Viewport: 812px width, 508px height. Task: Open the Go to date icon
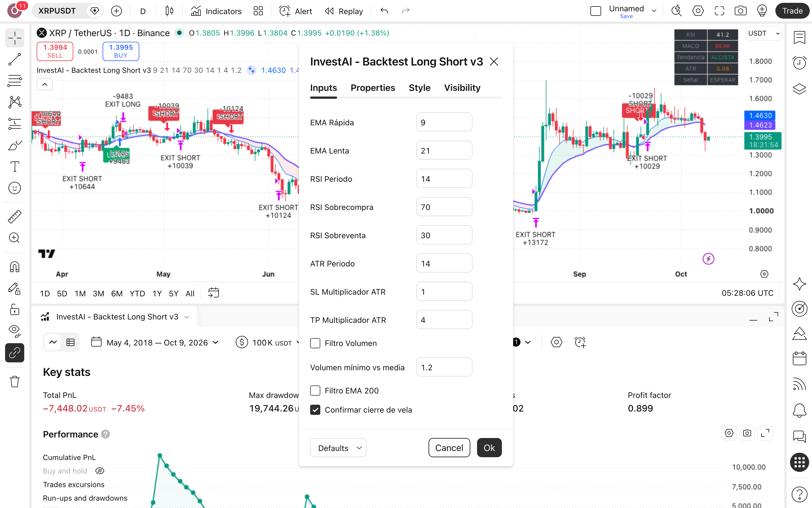coord(213,293)
